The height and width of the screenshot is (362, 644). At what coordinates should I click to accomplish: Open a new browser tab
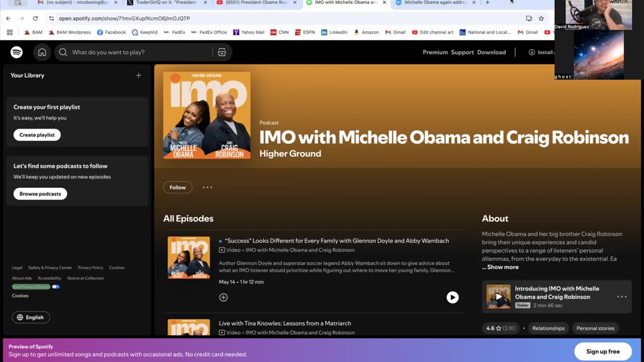(487, 3)
